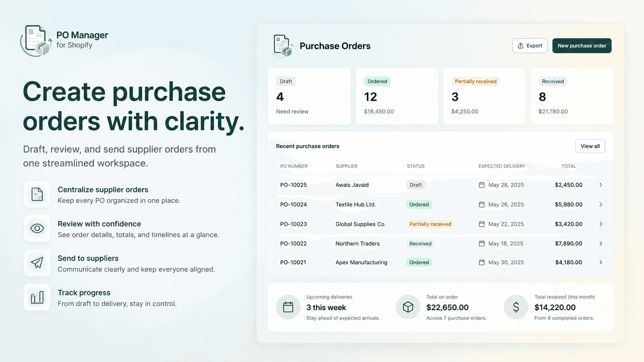The height and width of the screenshot is (362, 644).
Task: Click supplier name Global Supplies Co.
Action: [361, 224]
